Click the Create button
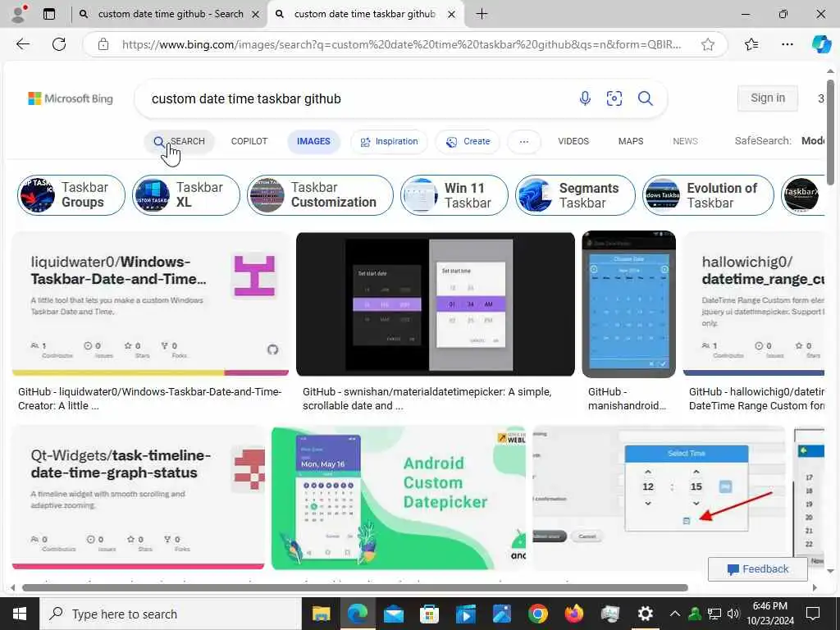The height and width of the screenshot is (630, 840). pos(468,141)
